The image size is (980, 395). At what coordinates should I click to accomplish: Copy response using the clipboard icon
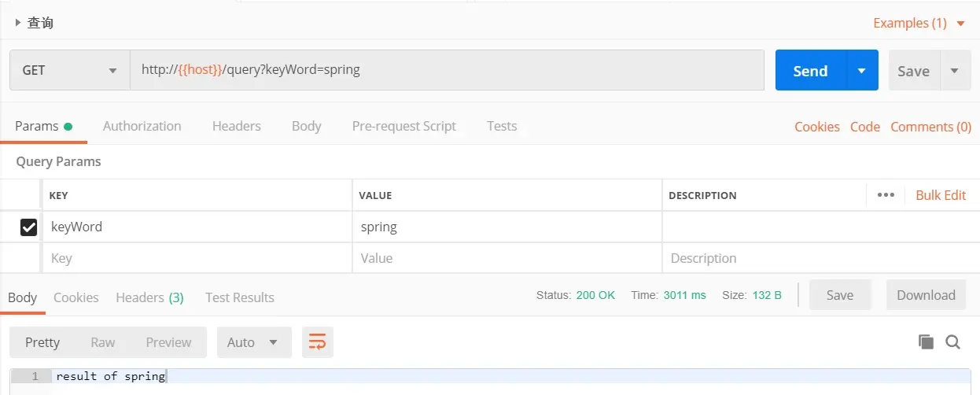[x=926, y=341]
